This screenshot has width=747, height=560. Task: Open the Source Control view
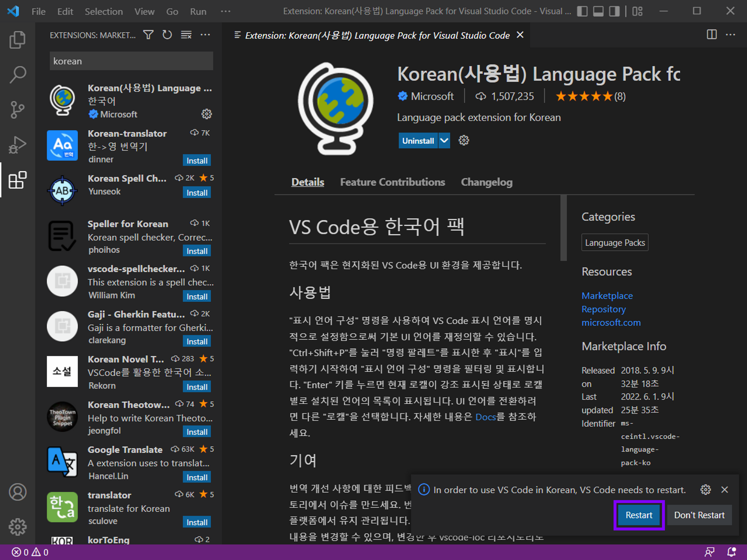18,110
